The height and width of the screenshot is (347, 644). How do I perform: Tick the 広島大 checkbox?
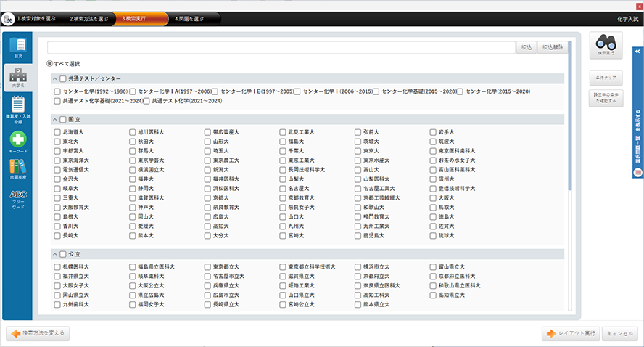207,216
